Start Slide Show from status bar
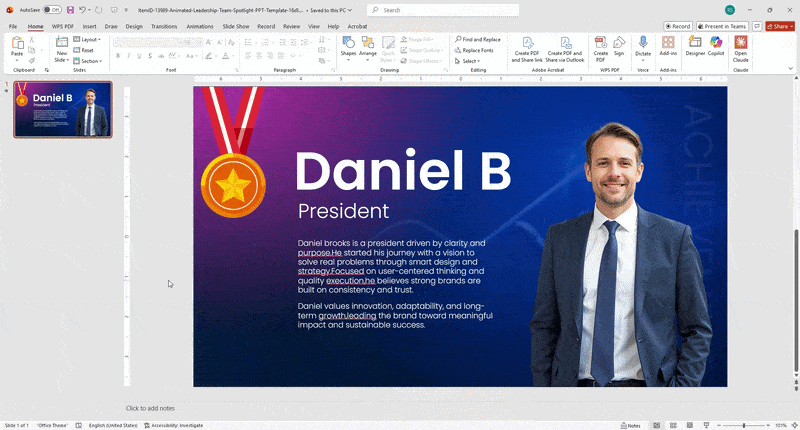Screen dimensions: 800x430 point(706,425)
